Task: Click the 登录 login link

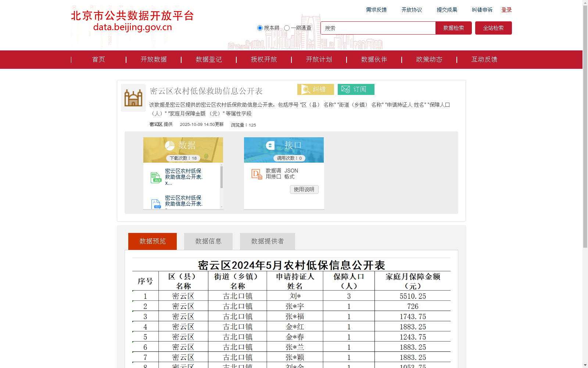Action: 506,10
